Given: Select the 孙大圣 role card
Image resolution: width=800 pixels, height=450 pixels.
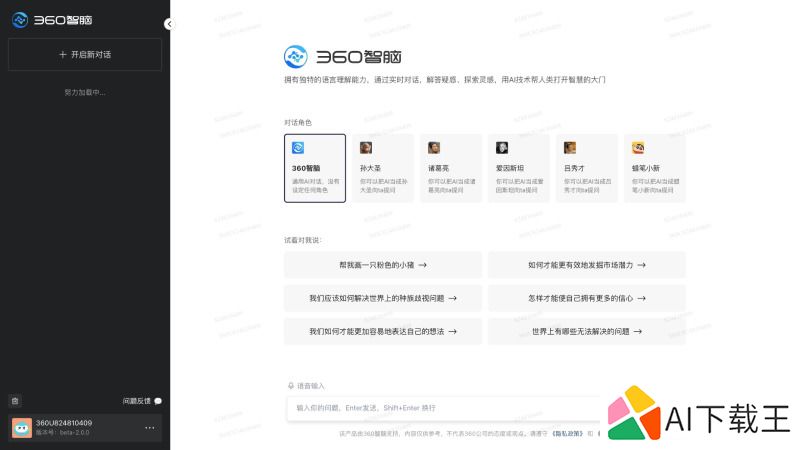Looking at the screenshot, I should [383, 168].
